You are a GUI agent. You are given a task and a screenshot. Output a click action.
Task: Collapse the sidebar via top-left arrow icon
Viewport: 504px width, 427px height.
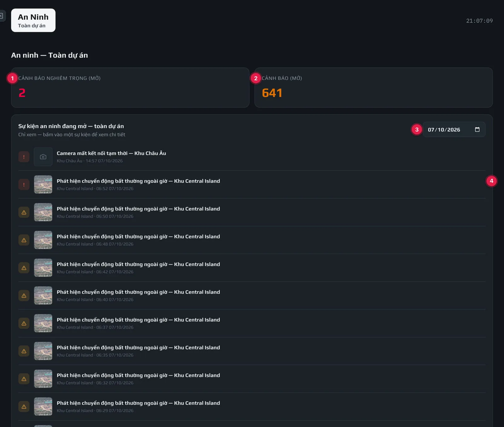[2, 16]
